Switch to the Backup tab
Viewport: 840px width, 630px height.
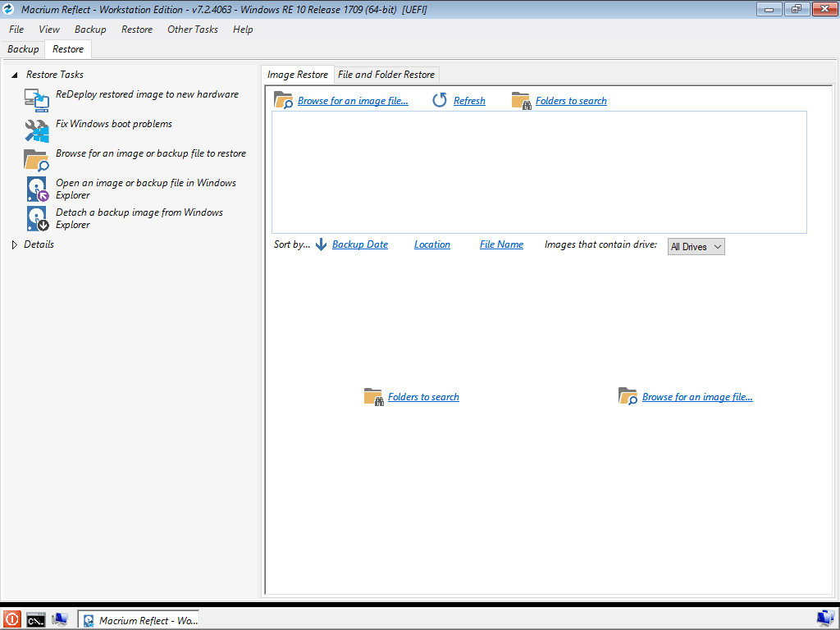tap(23, 49)
